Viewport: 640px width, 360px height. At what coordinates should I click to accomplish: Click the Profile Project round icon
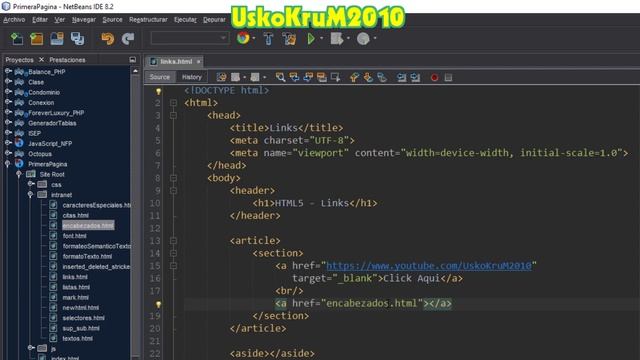tap(363, 38)
